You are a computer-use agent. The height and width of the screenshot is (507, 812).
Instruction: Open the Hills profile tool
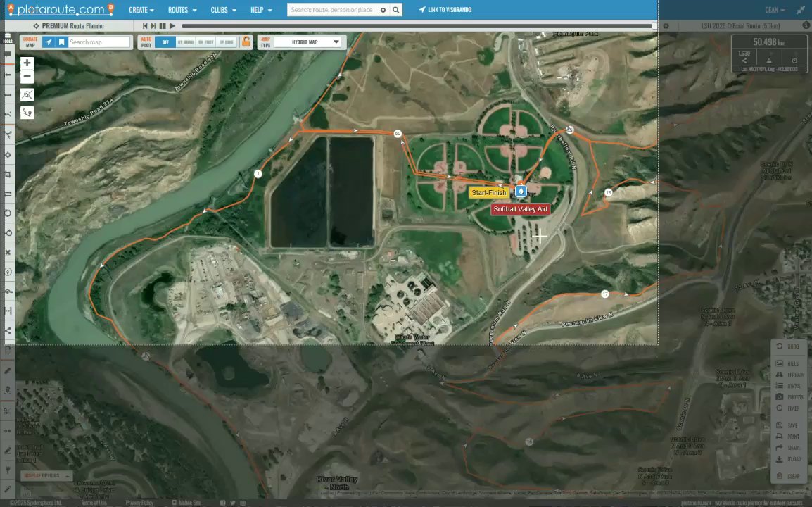(787, 363)
